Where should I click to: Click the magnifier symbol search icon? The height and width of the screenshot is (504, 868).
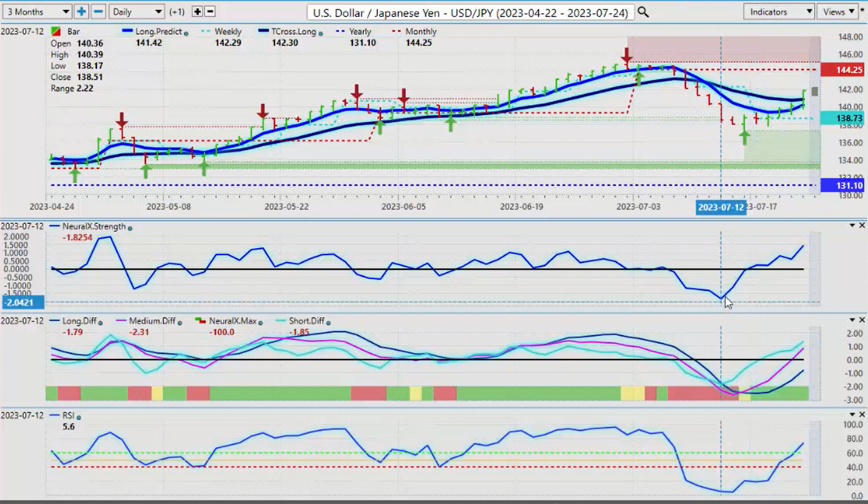click(x=643, y=12)
